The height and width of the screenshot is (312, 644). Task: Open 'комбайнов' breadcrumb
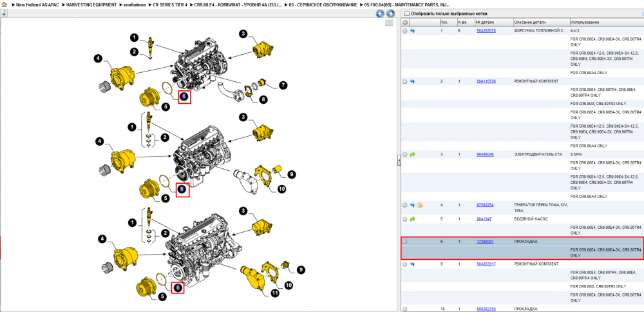coord(135,4)
